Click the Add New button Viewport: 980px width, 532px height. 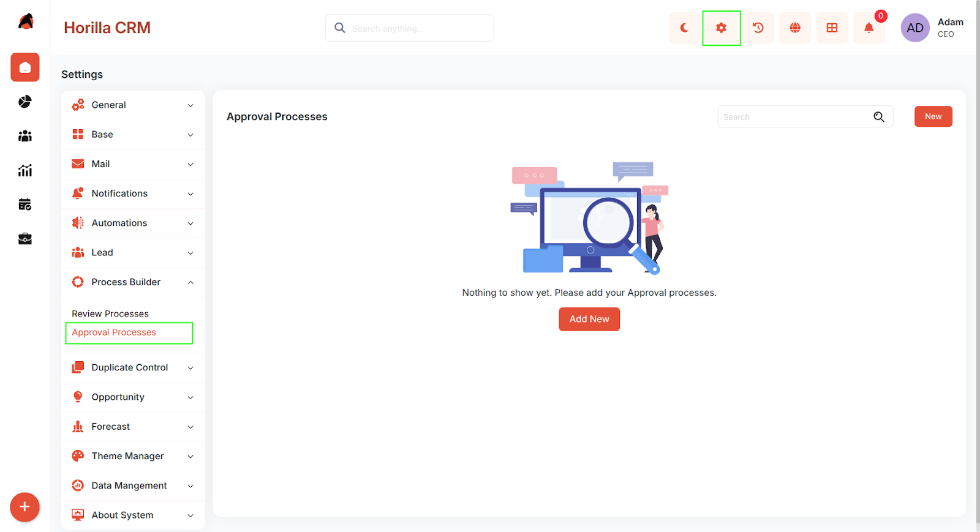click(x=589, y=319)
